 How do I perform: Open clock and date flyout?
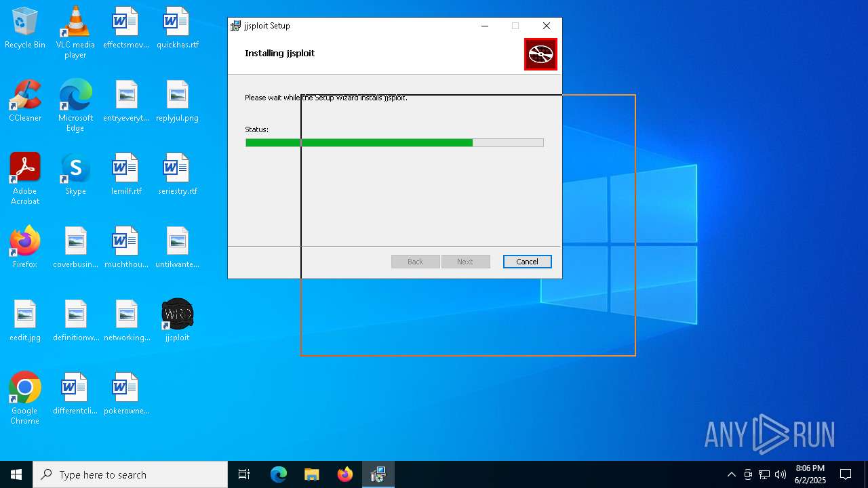point(810,474)
